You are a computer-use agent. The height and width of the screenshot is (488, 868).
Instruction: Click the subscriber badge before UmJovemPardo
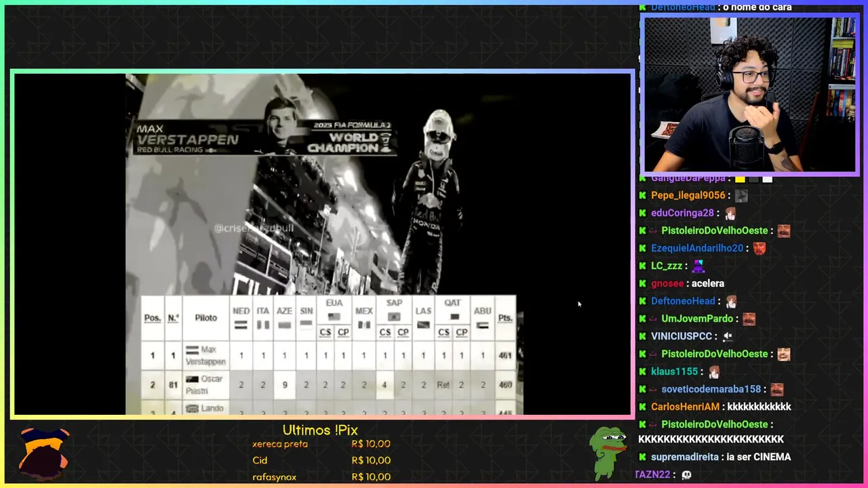(654, 319)
